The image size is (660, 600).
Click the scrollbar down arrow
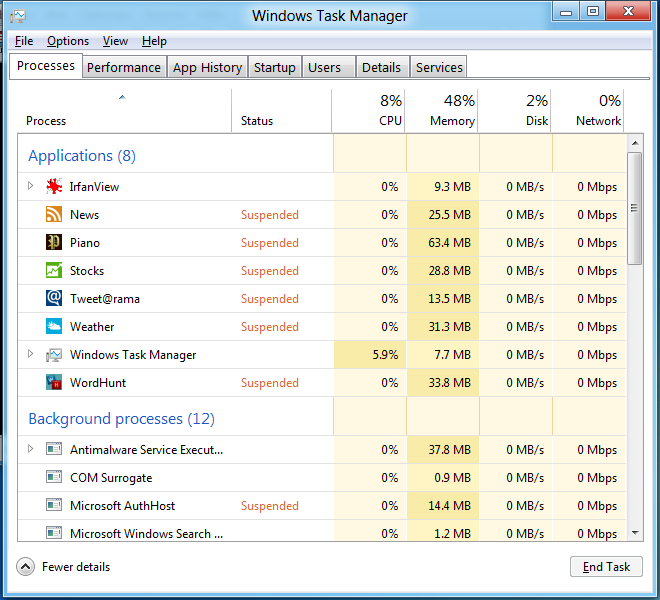pyautogui.click(x=635, y=533)
